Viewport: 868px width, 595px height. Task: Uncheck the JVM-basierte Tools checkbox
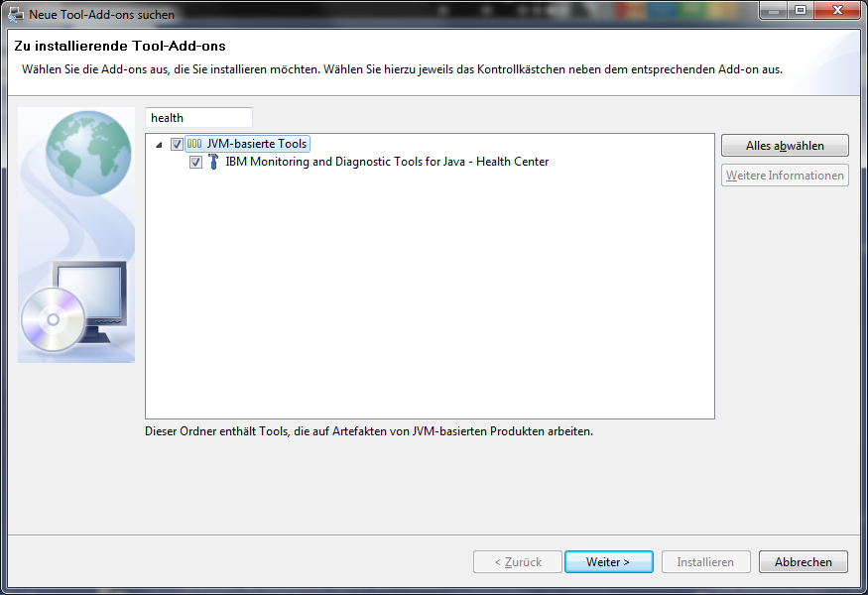click(178, 144)
